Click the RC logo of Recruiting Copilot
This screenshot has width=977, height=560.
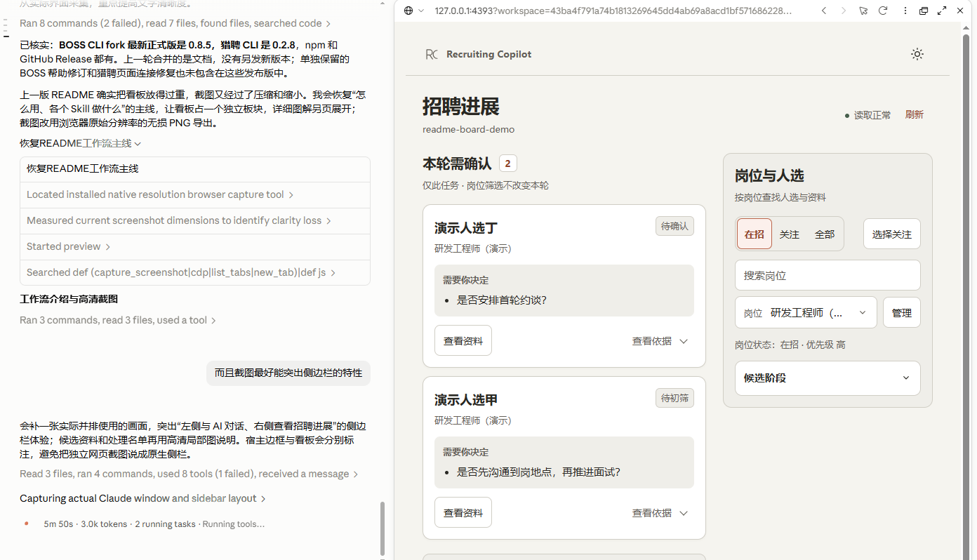point(432,54)
